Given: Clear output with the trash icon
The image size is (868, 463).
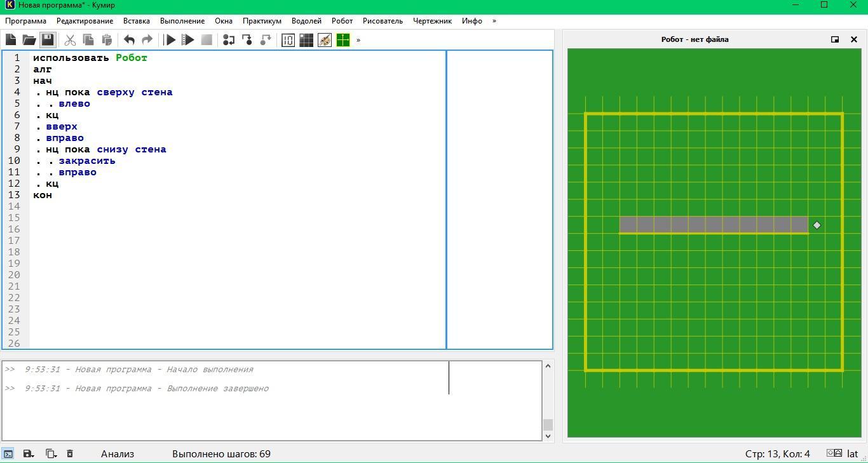Looking at the screenshot, I should [x=70, y=453].
